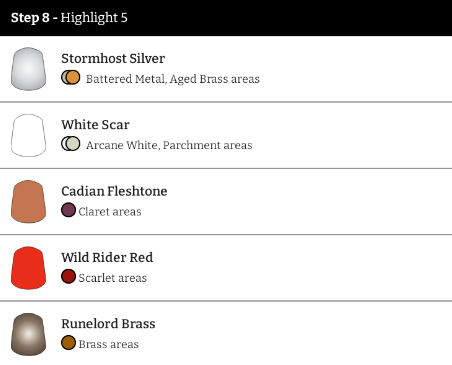The width and height of the screenshot is (452, 365).
Task: Click the Wild Rider Red paint pot icon
Action: (28, 268)
